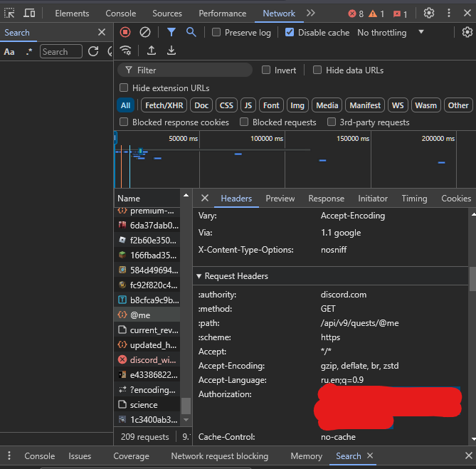Open the drawer three-dot menu

(9, 455)
